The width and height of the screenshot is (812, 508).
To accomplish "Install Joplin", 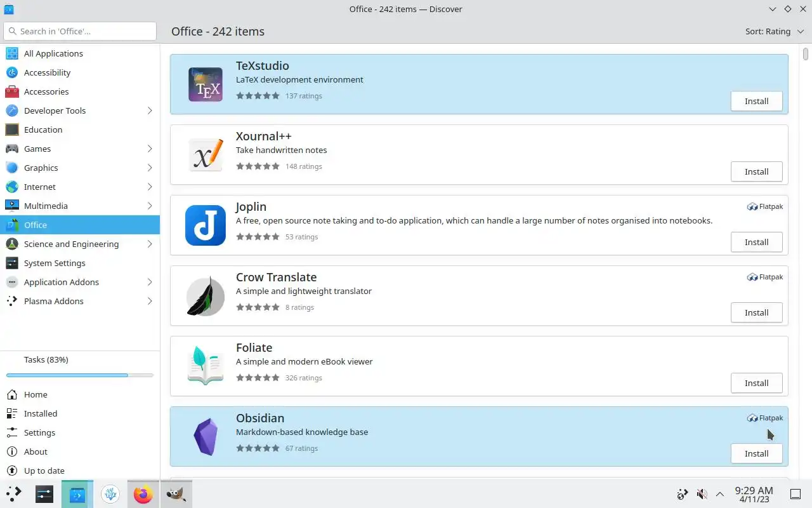I will [756, 242].
